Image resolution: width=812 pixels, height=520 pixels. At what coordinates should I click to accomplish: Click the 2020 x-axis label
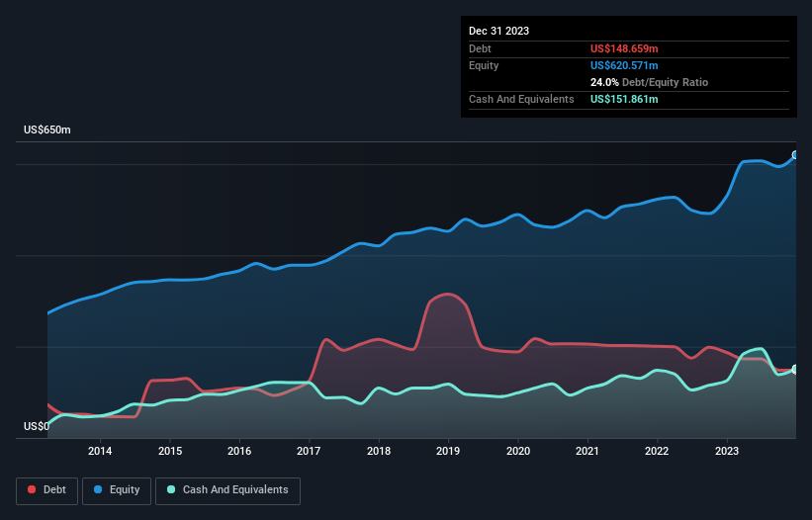tap(518, 451)
